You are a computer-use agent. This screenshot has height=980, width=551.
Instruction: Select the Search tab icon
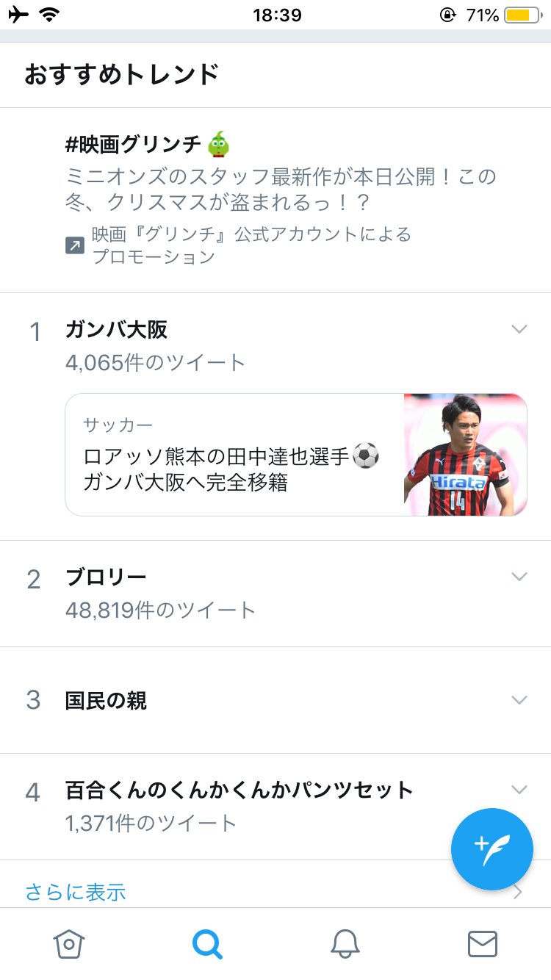pyautogui.click(x=207, y=943)
